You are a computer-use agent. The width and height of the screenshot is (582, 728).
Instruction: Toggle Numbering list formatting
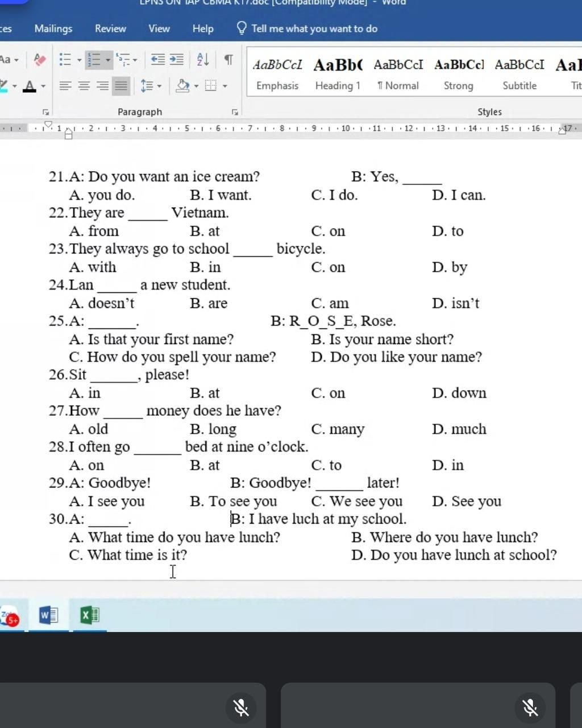tap(94, 59)
